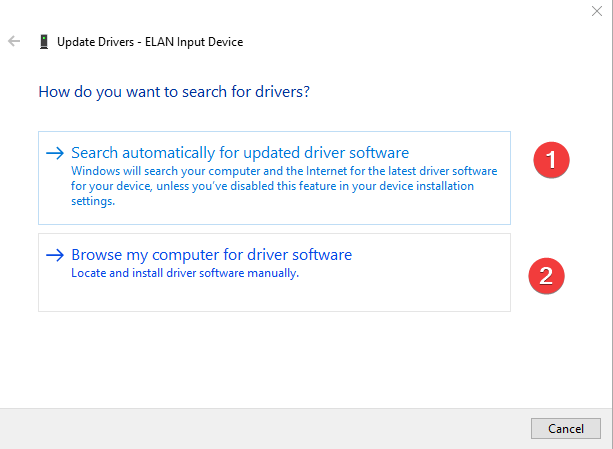Click the 'Update Drivers' title text

95,42
